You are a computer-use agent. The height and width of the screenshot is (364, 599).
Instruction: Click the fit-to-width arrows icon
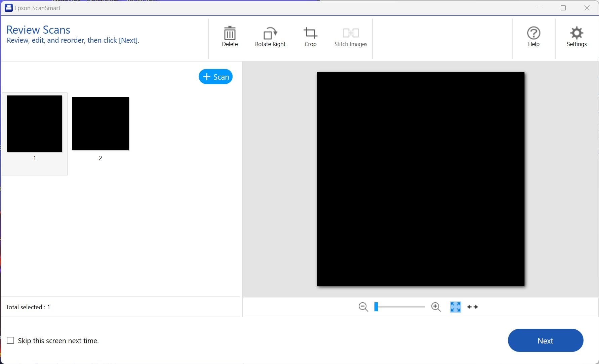pos(472,307)
